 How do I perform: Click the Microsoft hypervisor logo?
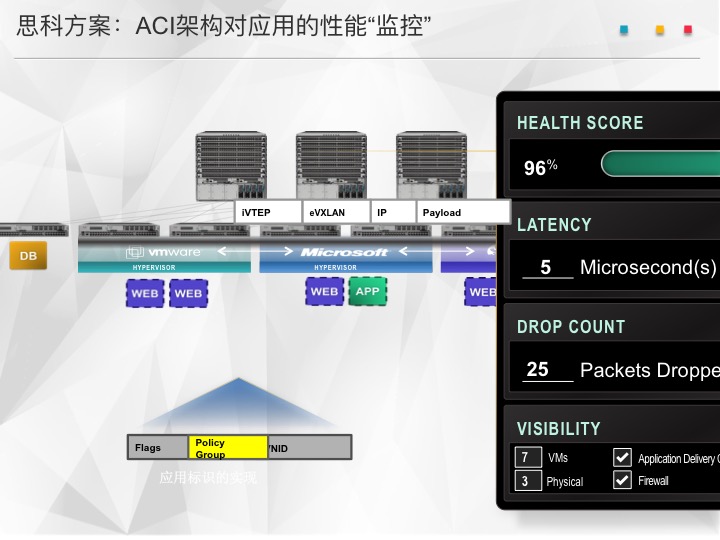pyautogui.click(x=344, y=252)
